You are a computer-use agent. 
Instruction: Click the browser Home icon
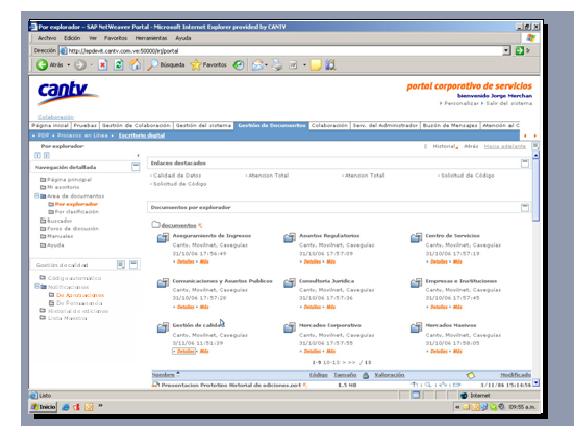pyautogui.click(x=136, y=65)
